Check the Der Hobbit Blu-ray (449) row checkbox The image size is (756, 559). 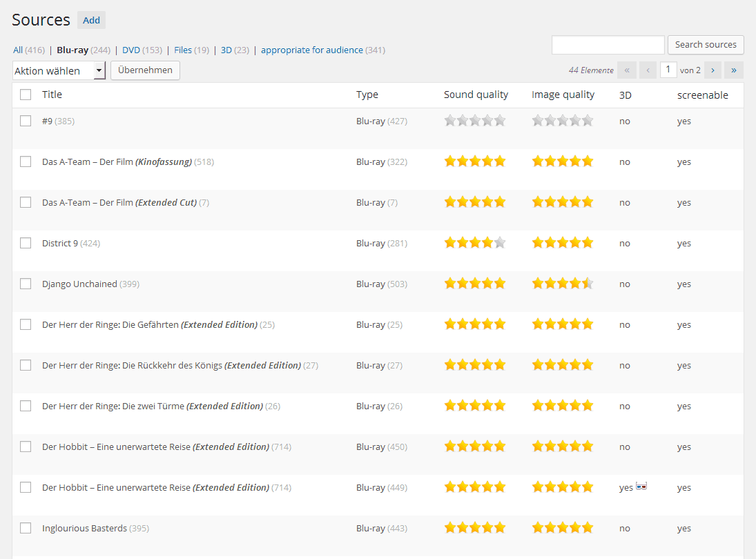point(26,487)
